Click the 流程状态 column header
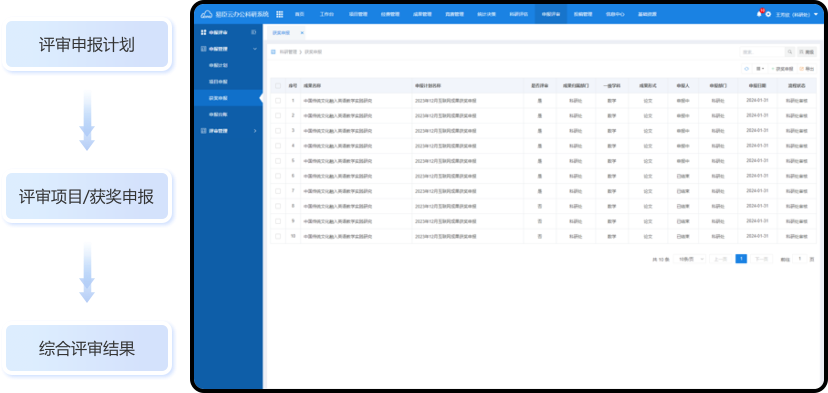 click(x=797, y=86)
